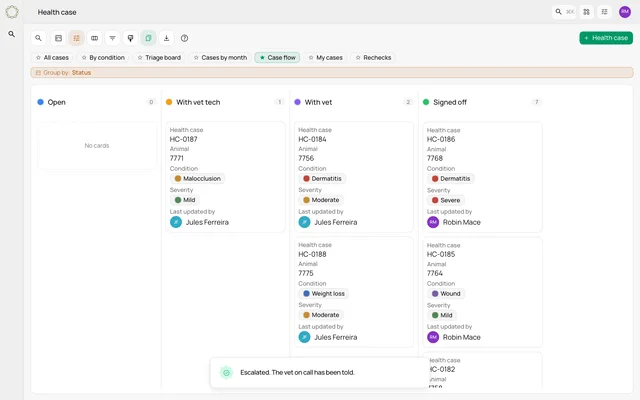Click the command shortcuts icon in header
The image size is (640, 400).
tap(587, 12)
